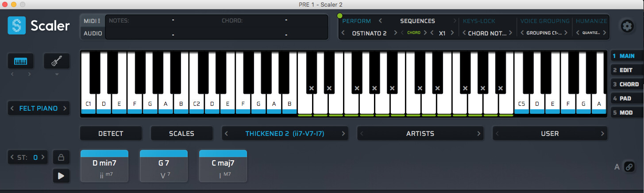The height and width of the screenshot is (193, 644).
Task: Play the chord progression
Action: [x=61, y=176]
